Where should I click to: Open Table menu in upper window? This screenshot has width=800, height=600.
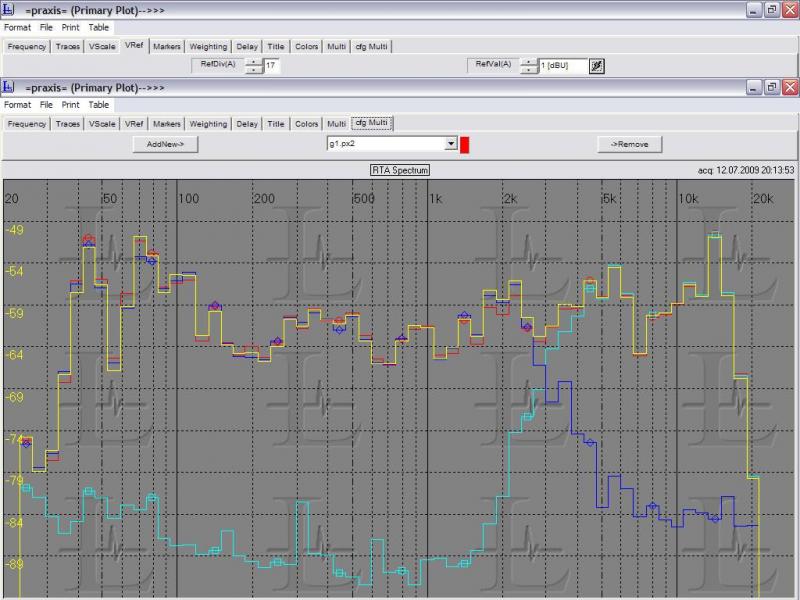[x=98, y=28]
